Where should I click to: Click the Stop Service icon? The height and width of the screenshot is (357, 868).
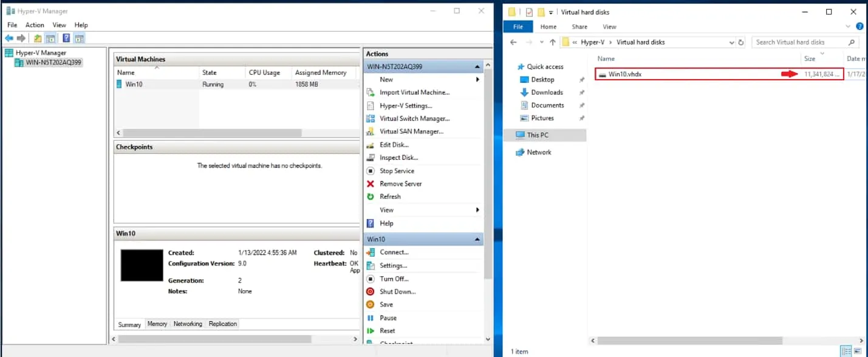pos(371,171)
